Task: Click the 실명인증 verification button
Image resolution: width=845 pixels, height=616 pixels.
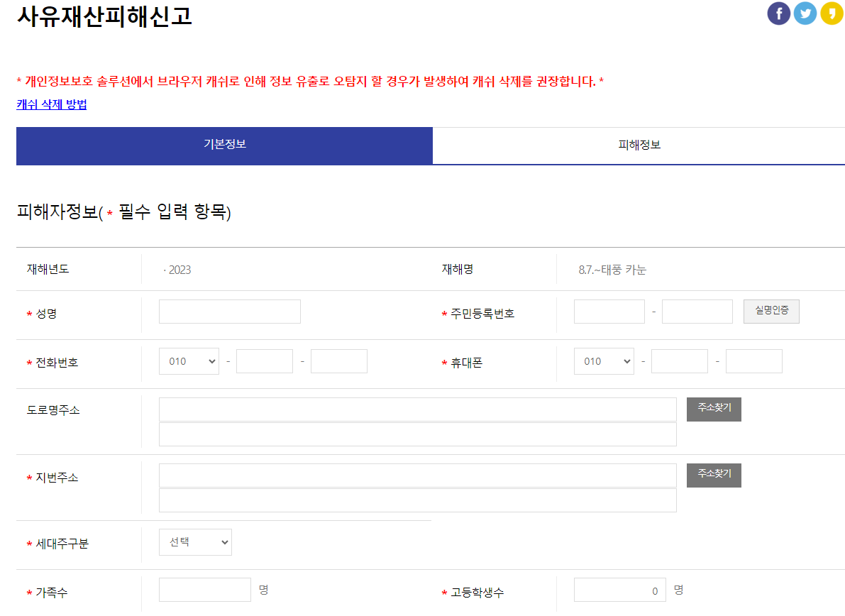Action: (771, 311)
